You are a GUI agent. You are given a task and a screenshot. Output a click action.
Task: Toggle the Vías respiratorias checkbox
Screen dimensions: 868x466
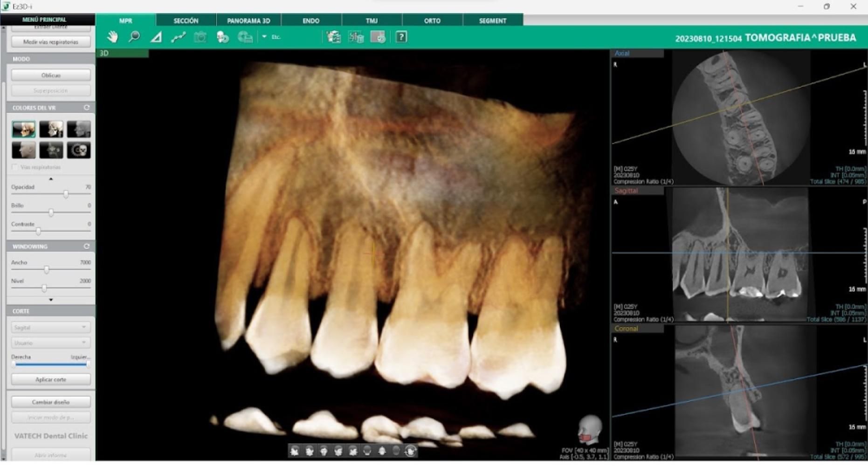coord(15,167)
